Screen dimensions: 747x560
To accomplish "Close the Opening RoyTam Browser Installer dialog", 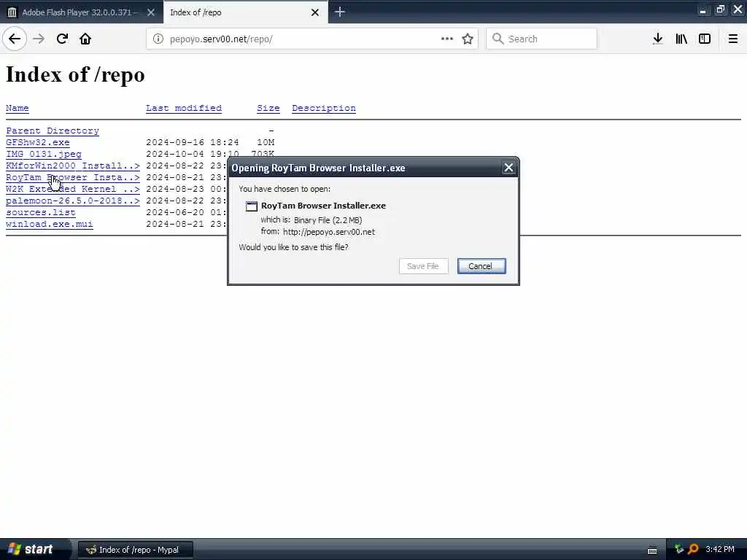I will [x=508, y=168].
